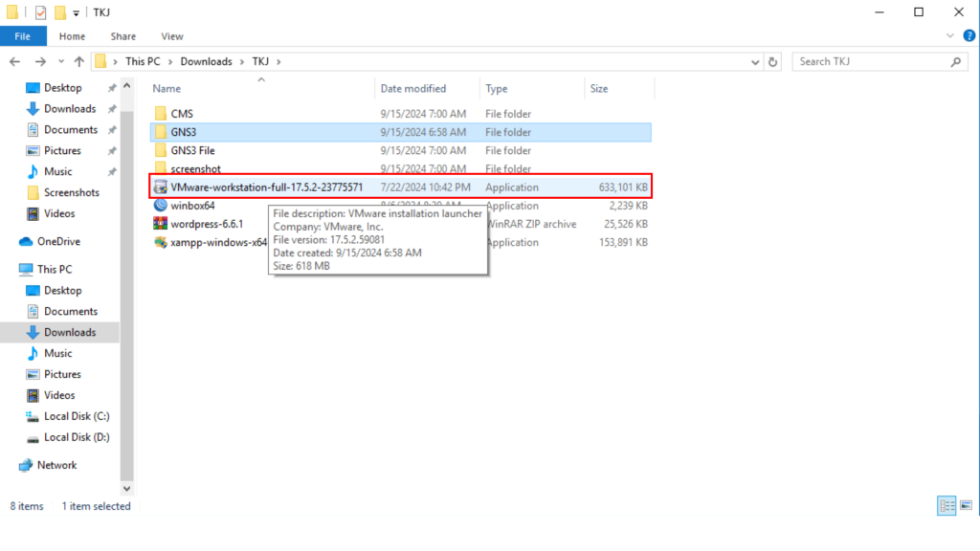Screen dimensions: 980x551
Task: Click the Search TKJ input box
Action: click(871, 61)
